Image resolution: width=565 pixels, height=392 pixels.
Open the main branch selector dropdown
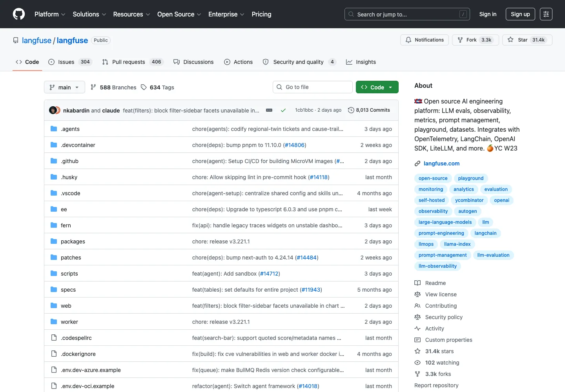(64, 87)
